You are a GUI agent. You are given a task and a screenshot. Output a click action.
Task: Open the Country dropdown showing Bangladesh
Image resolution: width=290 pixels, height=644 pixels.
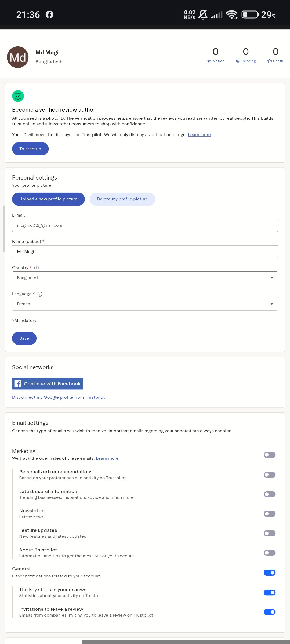(x=145, y=278)
